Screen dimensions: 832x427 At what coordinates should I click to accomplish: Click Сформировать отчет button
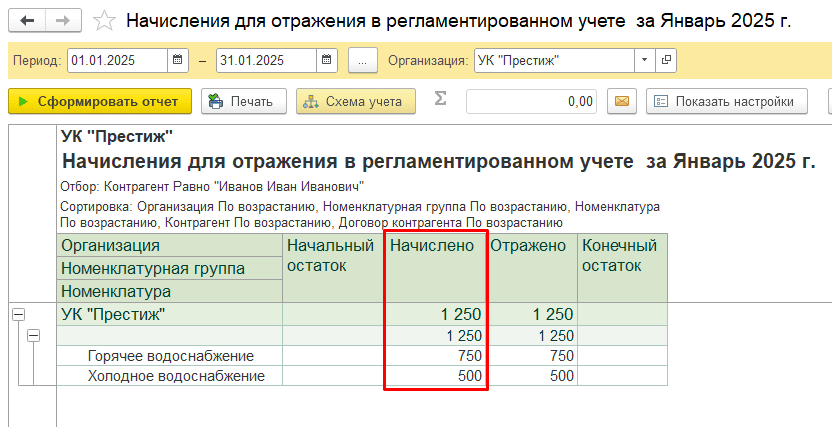(100, 101)
